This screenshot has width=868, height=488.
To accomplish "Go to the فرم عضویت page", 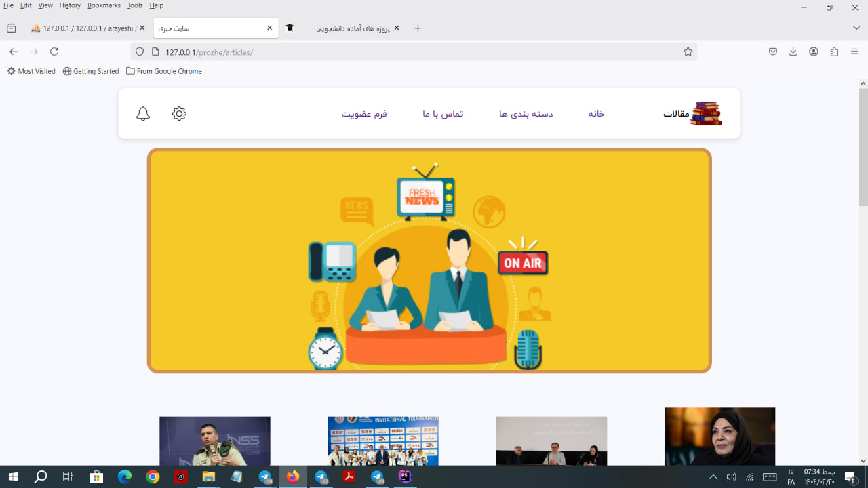I will tap(364, 114).
